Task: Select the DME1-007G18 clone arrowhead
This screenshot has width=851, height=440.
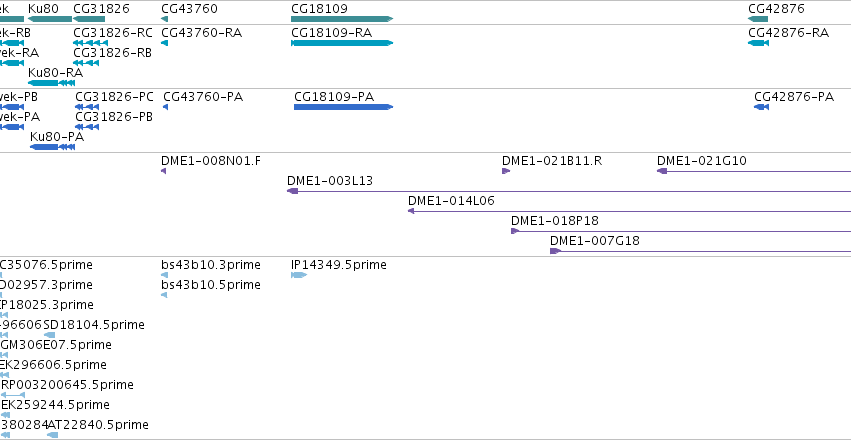Action: tap(555, 251)
